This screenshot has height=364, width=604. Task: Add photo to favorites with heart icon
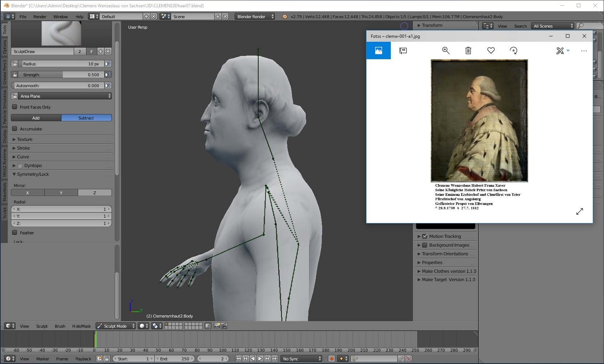(x=491, y=50)
